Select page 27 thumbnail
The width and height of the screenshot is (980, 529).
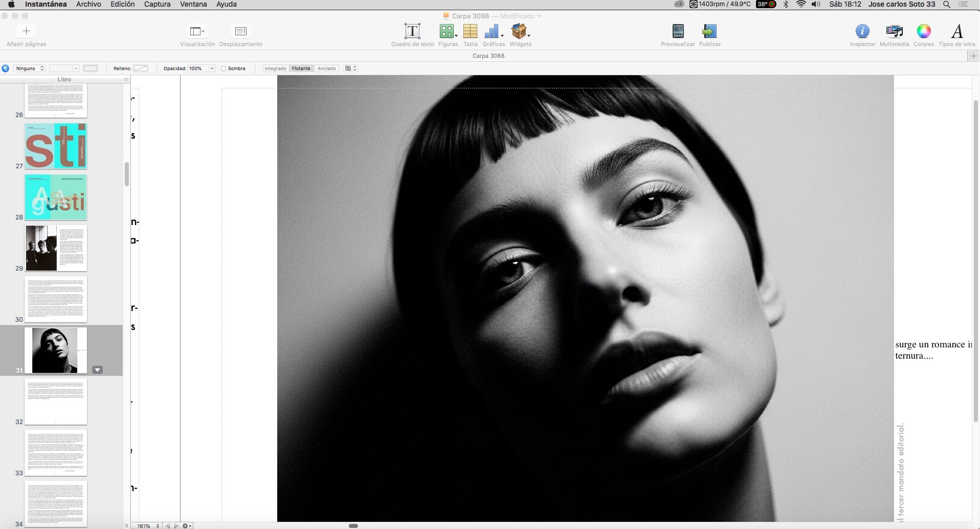(x=56, y=146)
